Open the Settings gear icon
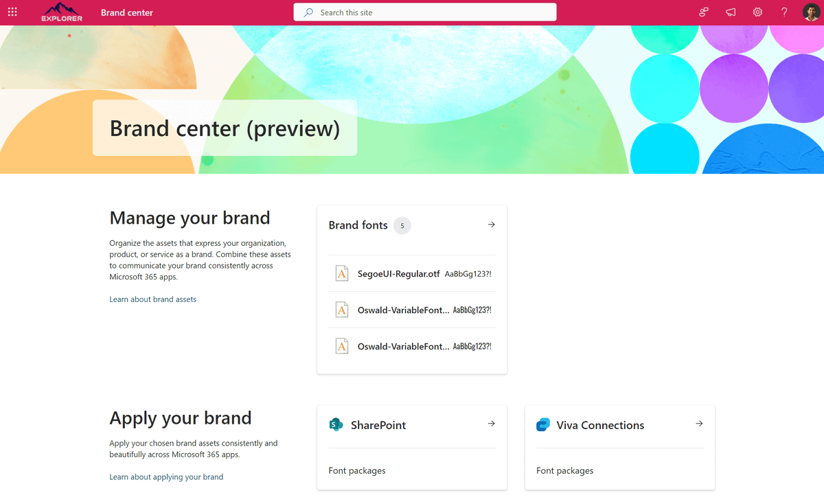 click(x=757, y=12)
